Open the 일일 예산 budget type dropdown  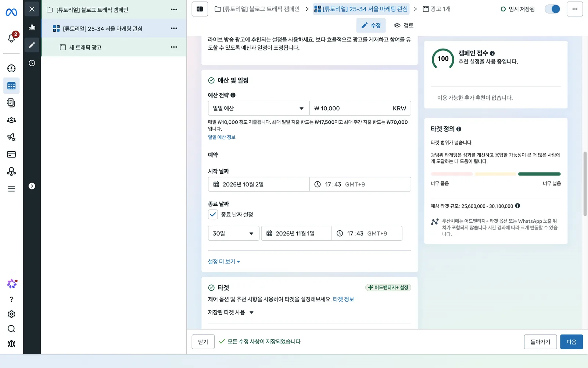[x=259, y=108]
